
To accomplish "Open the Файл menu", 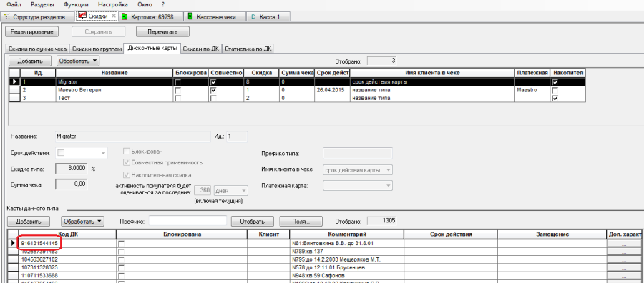I will [14, 4].
